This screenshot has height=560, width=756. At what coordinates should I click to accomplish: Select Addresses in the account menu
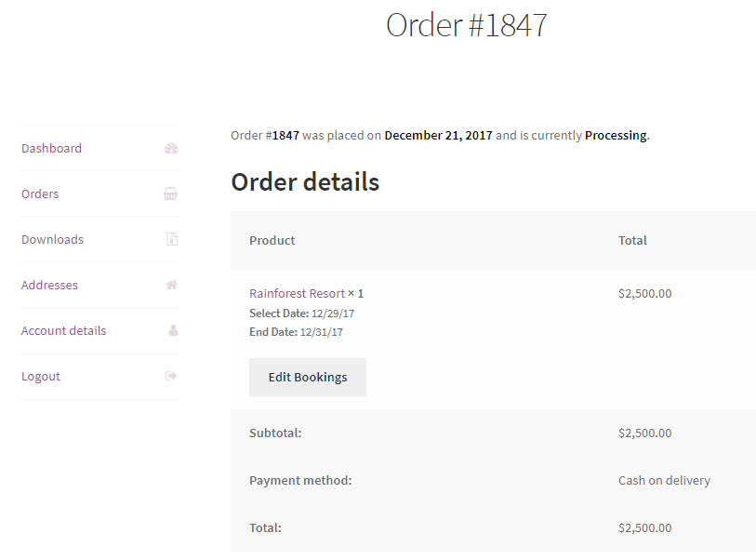pyautogui.click(x=49, y=286)
